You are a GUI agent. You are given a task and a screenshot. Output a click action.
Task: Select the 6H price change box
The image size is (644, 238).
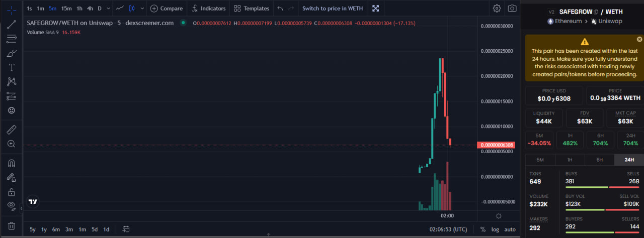click(x=599, y=140)
